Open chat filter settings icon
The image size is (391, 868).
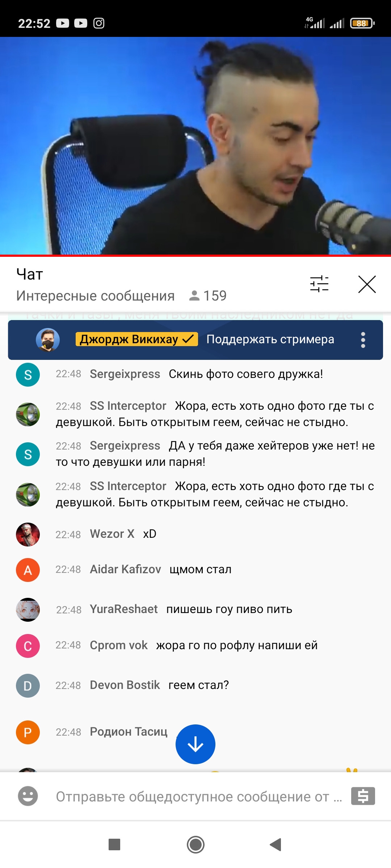pos(319,284)
